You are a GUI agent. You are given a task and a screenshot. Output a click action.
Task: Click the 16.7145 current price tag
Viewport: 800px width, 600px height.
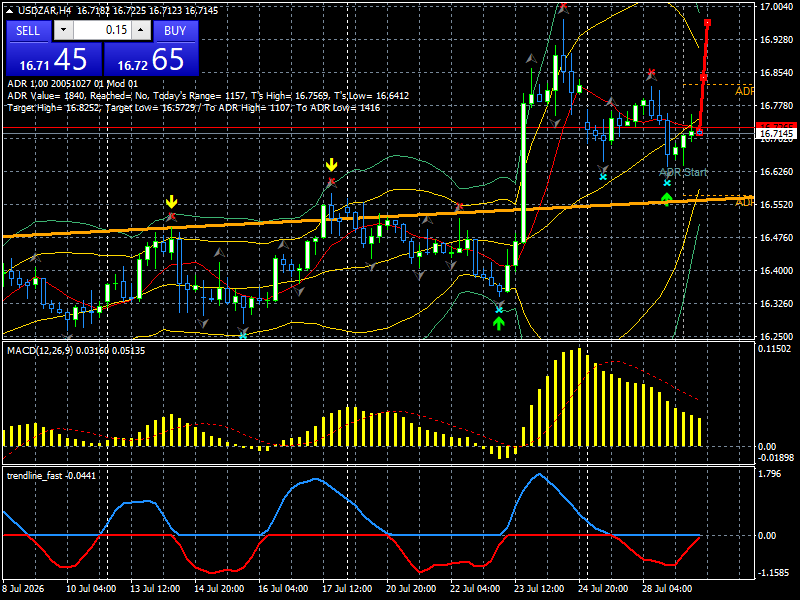[x=777, y=134]
